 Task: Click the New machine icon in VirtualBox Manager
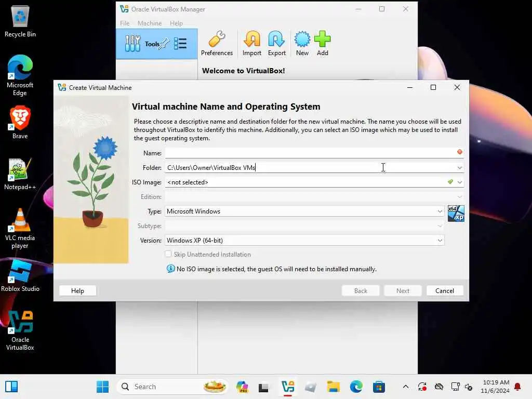click(302, 39)
